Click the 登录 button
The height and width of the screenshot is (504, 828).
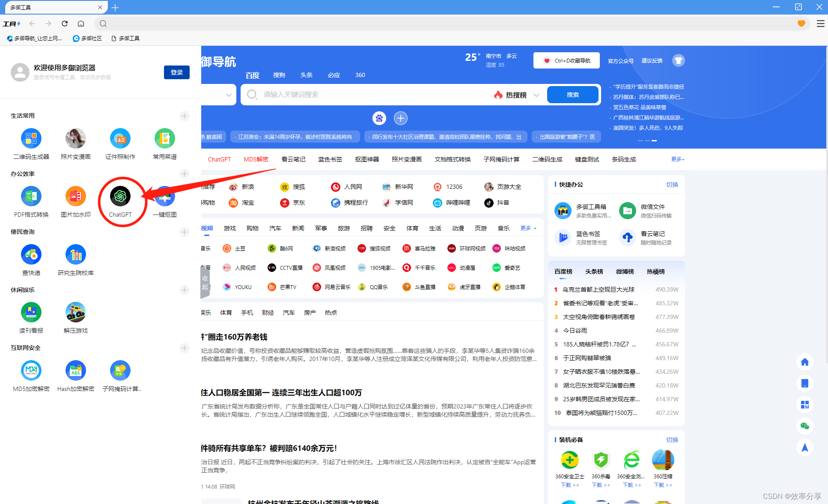click(x=176, y=72)
